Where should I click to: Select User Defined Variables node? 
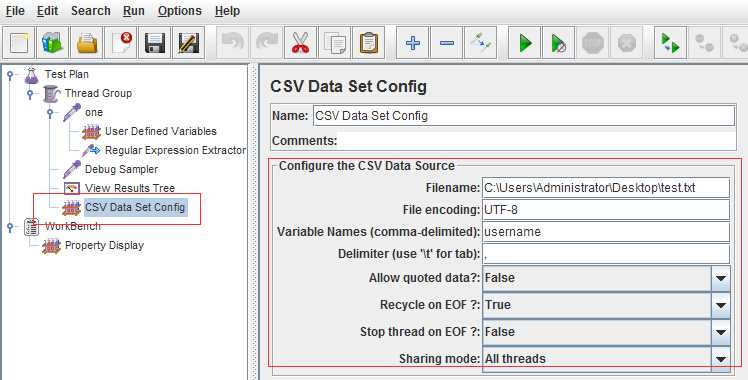(160, 131)
